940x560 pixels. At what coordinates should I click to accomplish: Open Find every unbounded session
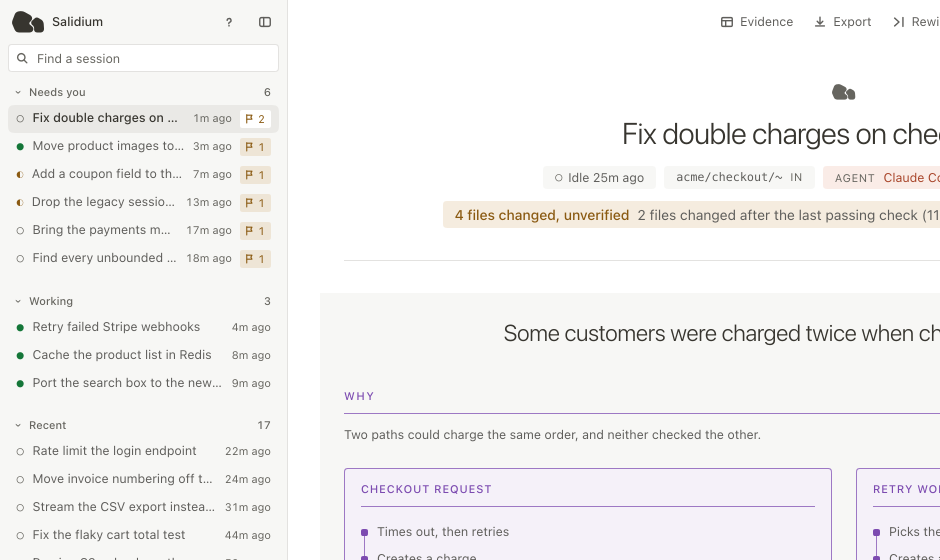click(143, 259)
